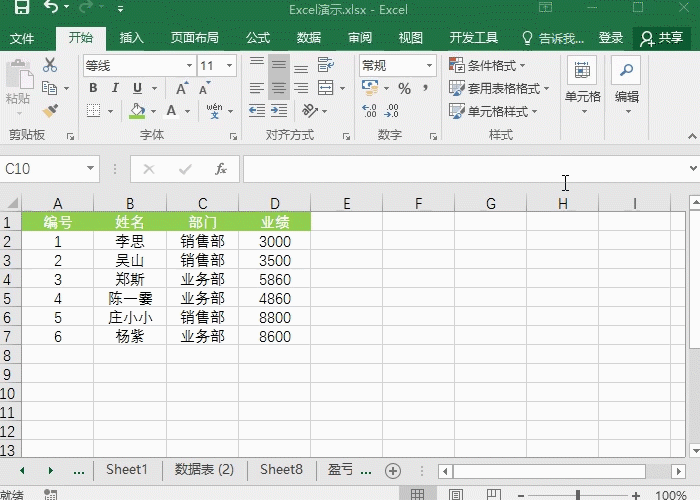Open the 编辑 editing group button
The image size is (700, 500).
(626, 85)
